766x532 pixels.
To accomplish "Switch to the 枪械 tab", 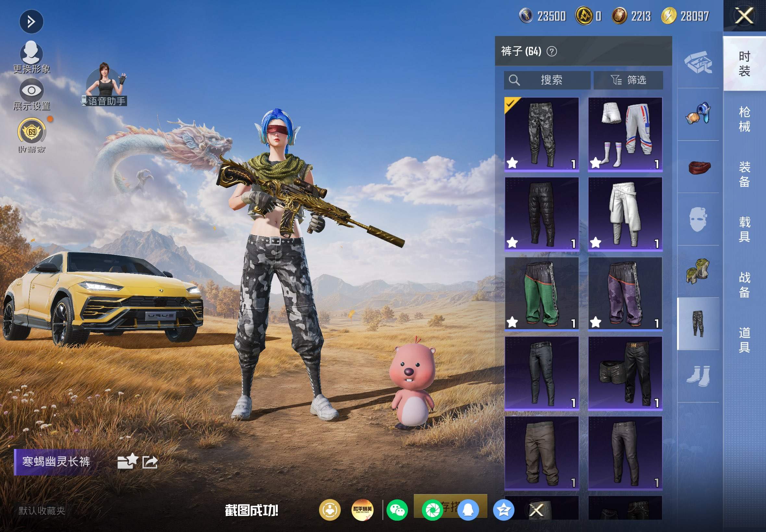I will click(x=744, y=119).
